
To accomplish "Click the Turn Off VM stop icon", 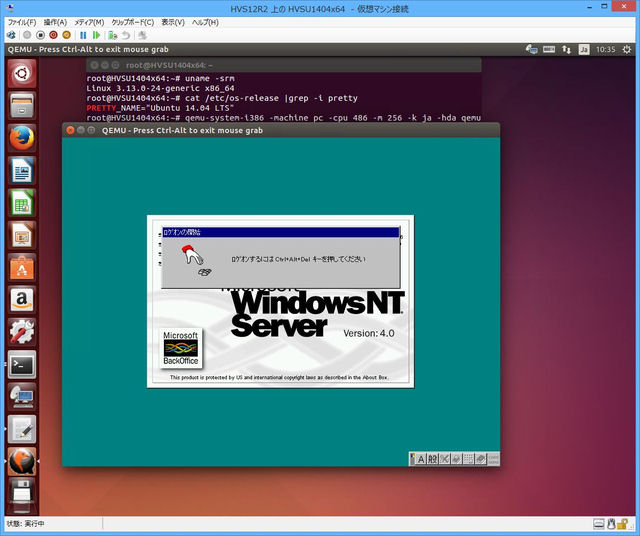I will pos(40,36).
